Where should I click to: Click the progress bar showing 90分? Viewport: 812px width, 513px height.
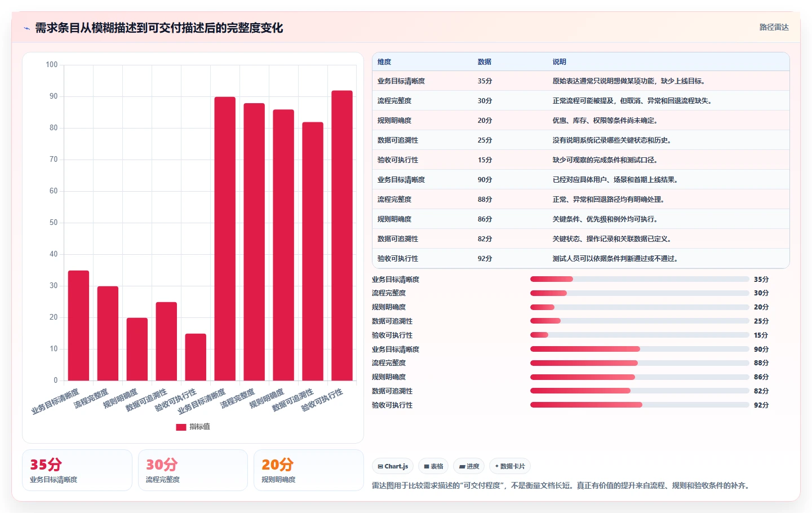pyautogui.click(x=640, y=349)
